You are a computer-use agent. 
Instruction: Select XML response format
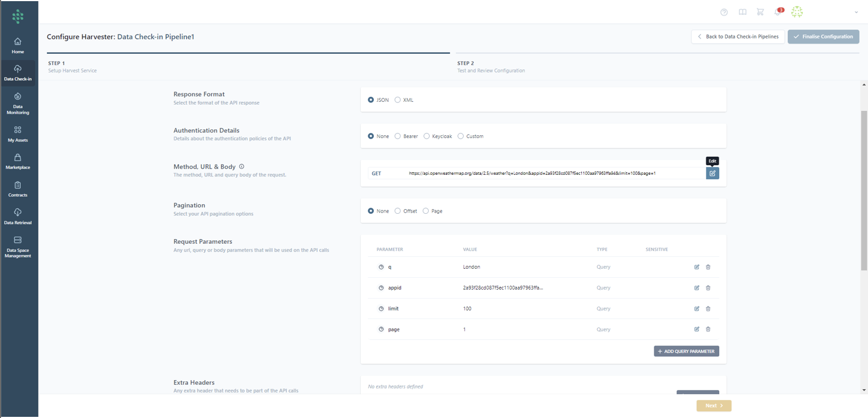pos(398,100)
